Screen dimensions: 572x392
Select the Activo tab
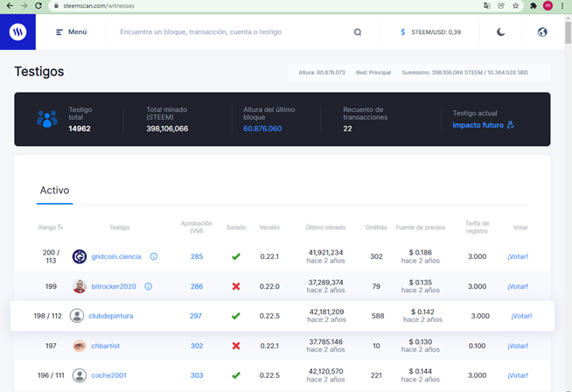pos(55,191)
